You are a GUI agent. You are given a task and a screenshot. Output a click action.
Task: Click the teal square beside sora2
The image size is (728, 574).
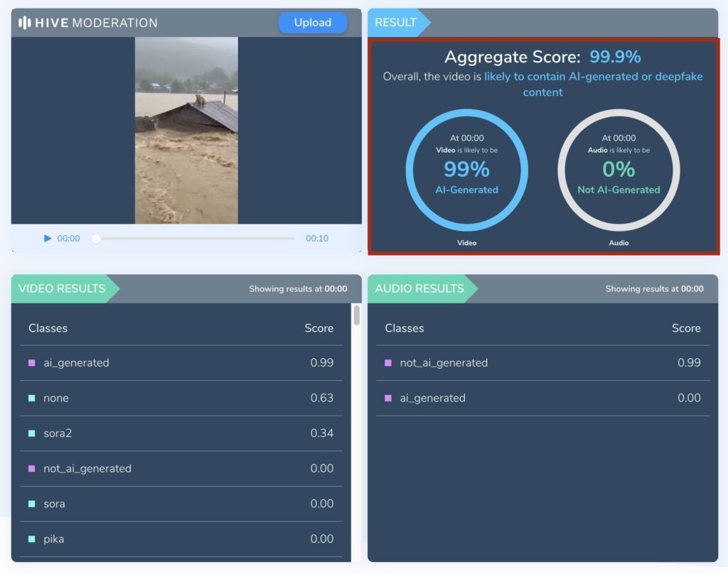[31, 433]
